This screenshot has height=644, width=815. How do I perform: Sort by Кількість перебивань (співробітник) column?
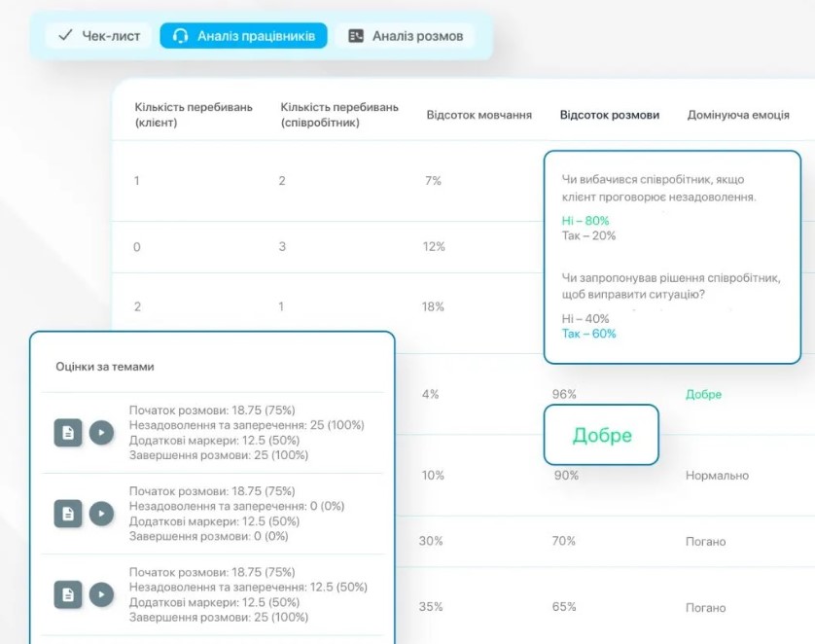pos(338,115)
